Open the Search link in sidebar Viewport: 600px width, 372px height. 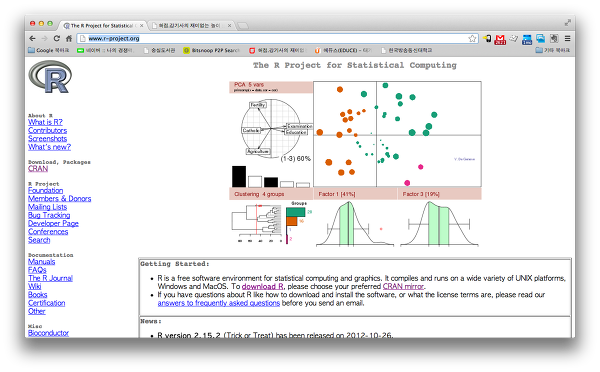pos(39,240)
